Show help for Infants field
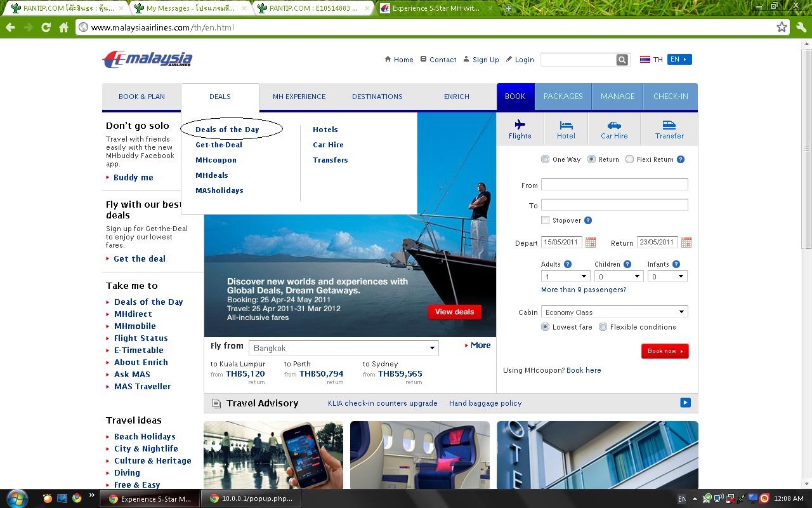Screen dimensions: 812x508 [x=676, y=264]
